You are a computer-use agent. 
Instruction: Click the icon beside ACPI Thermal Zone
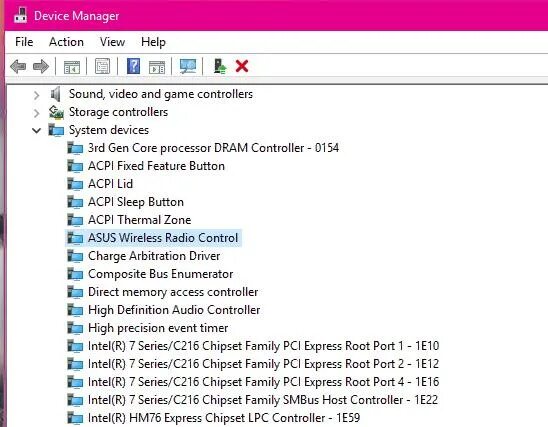coord(75,220)
